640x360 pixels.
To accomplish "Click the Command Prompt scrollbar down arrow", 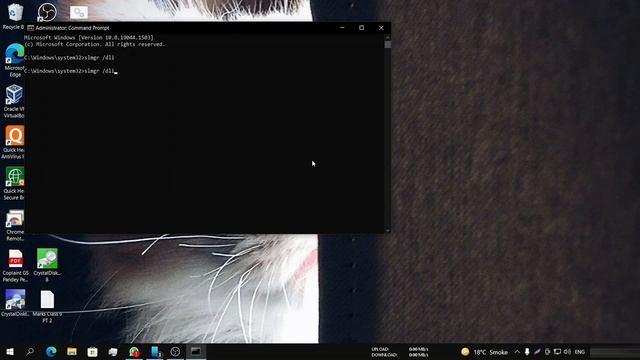I will (x=388, y=231).
